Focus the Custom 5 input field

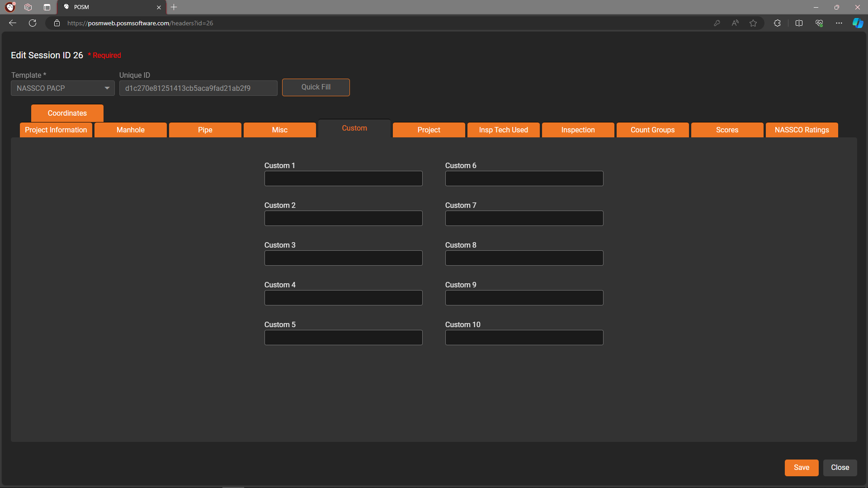click(x=344, y=338)
